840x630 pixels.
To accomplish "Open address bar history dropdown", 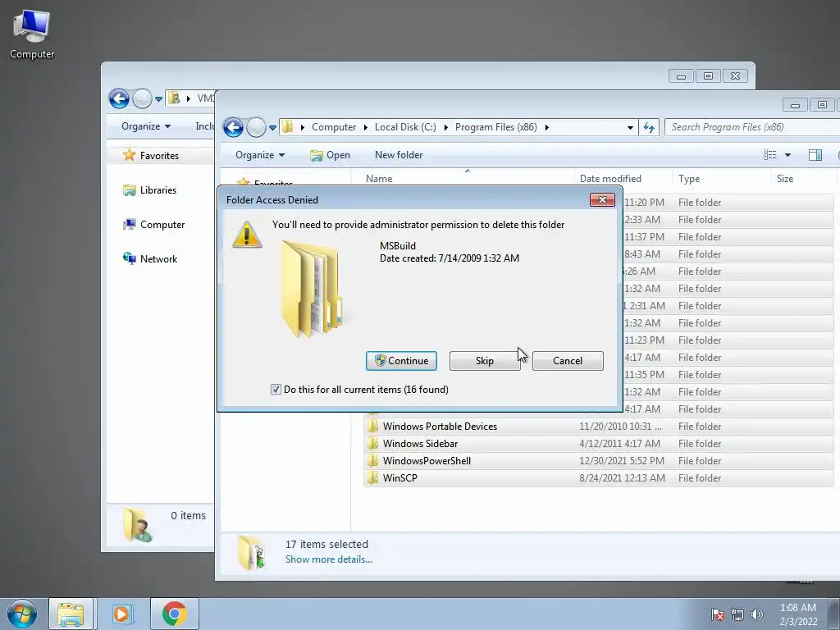I will pyautogui.click(x=630, y=127).
